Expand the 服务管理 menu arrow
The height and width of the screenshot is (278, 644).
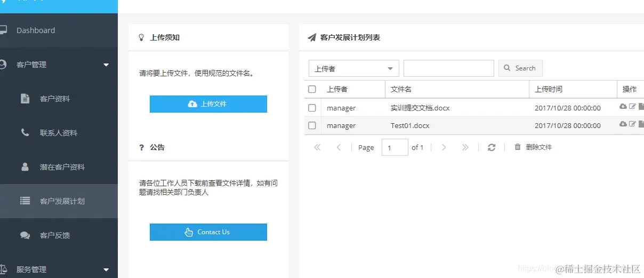[106, 269]
